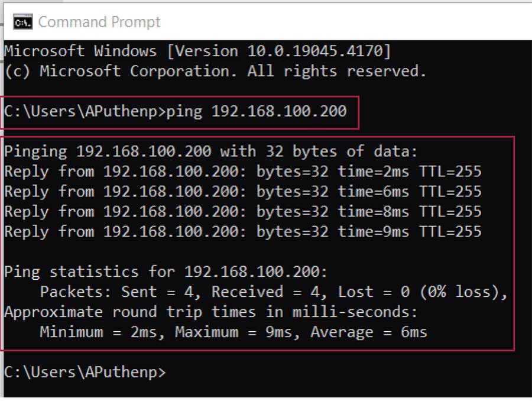The image size is (532, 401).
Task: Click the Ping statistics header line
Action: pos(166,271)
